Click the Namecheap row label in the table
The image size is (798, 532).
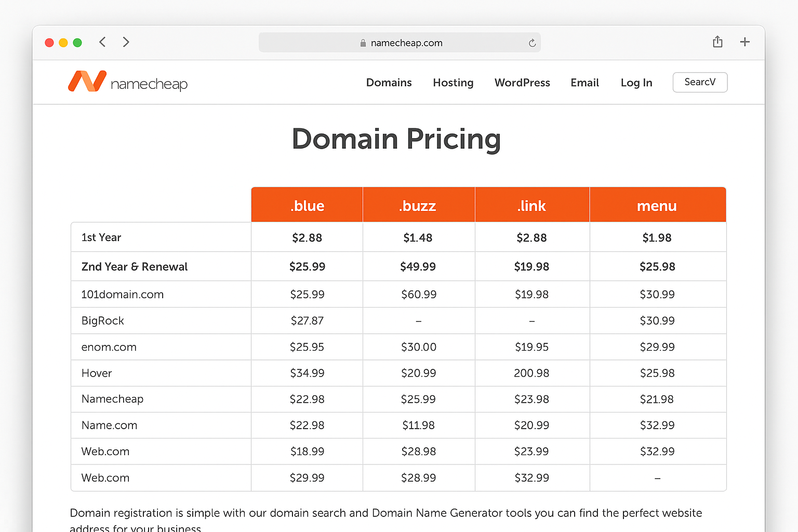pos(112,399)
